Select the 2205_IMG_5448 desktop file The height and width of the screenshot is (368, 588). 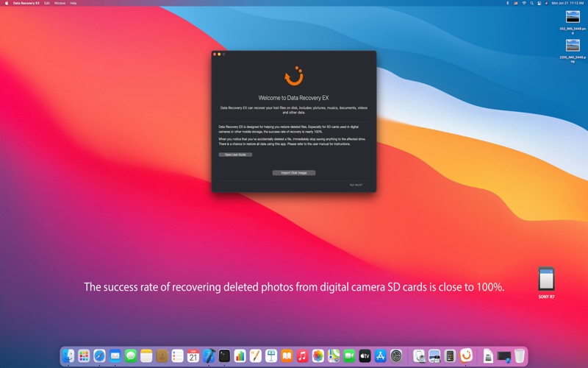[x=573, y=51]
